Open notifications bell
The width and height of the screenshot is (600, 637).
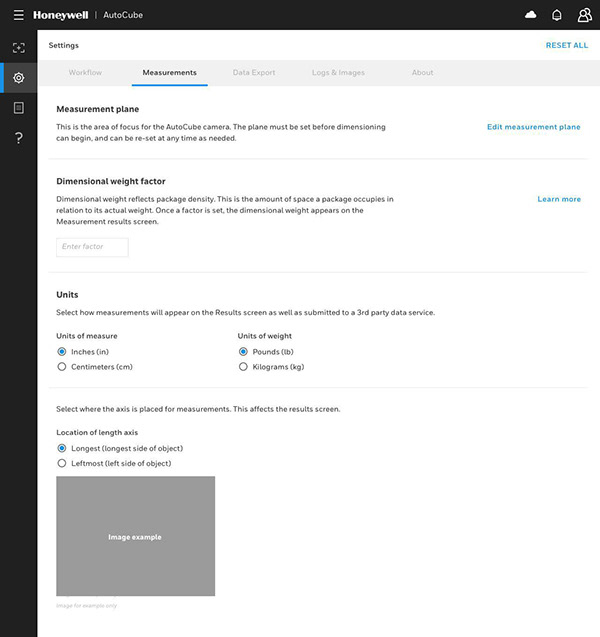pos(557,15)
